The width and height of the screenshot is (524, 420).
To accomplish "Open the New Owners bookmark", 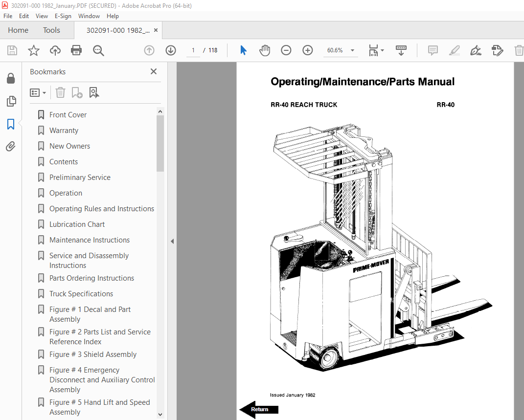I will tap(69, 146).
